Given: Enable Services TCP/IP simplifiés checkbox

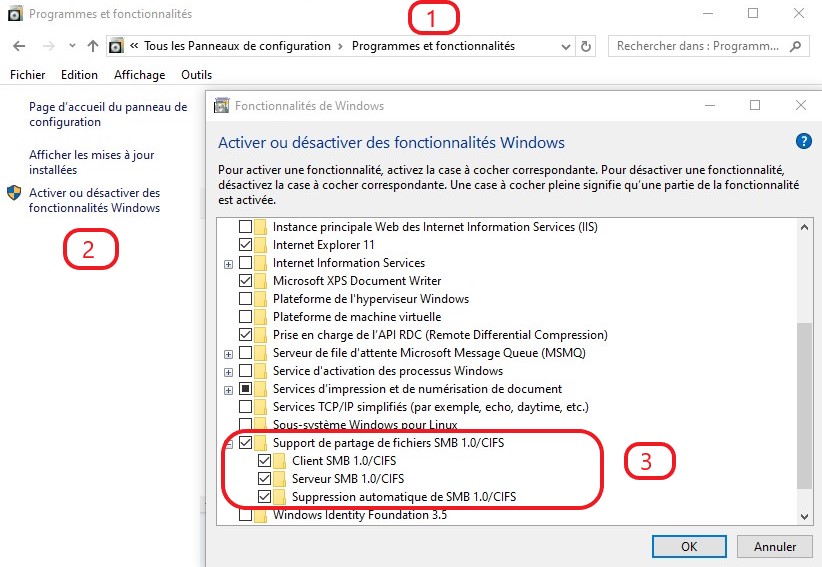Looking at the screenshot, I should click(245, 407).
